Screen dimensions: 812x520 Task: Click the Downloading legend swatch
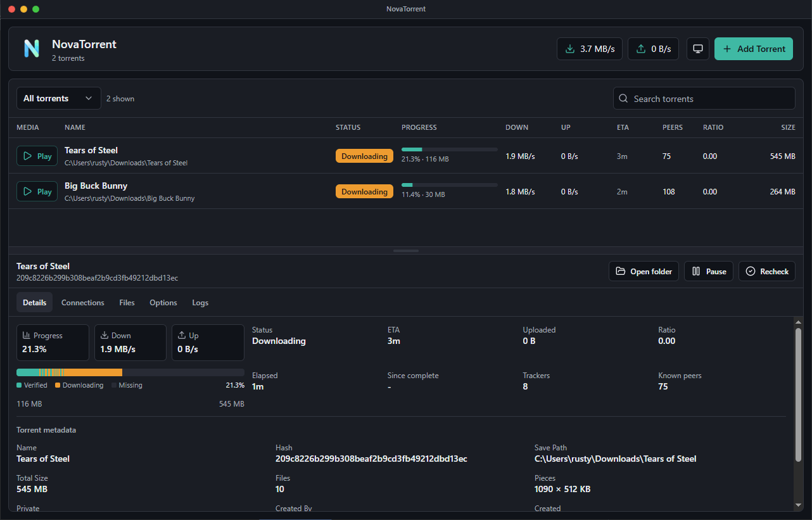pos(58,385)
